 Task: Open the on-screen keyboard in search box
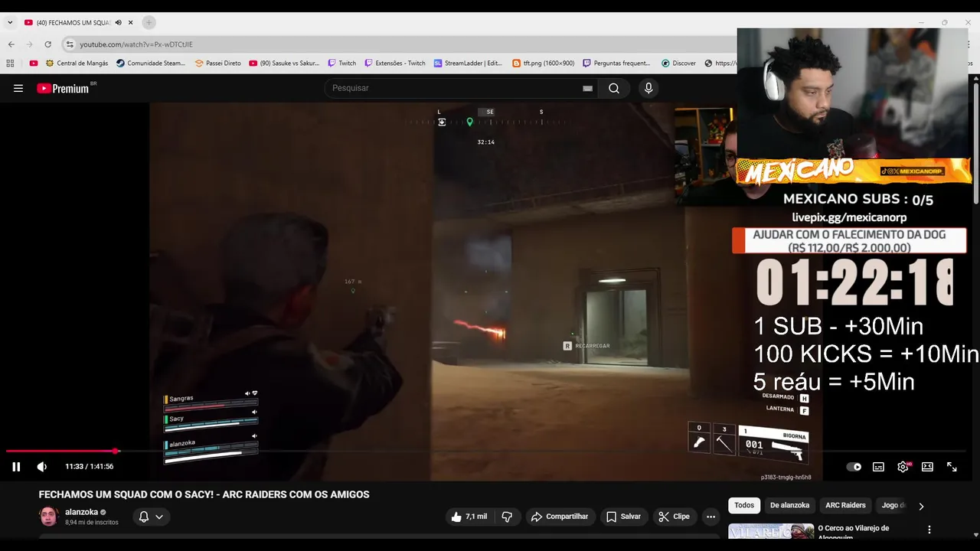587,88
